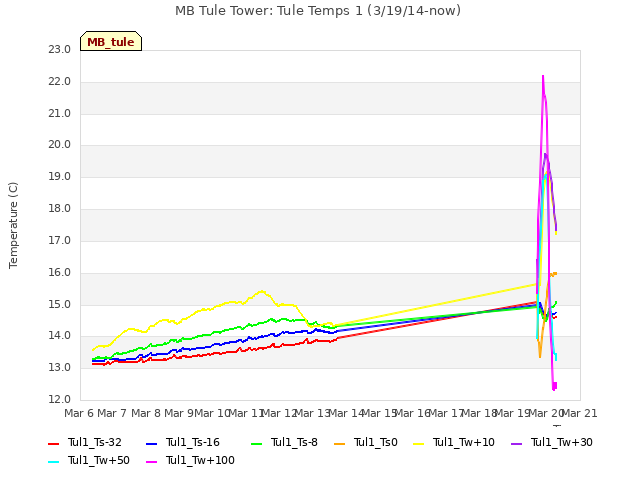The height and width of the screenshot is (480, 640).
Task: Click the Temperature (C) axis label
Action: tap(13, 225)
